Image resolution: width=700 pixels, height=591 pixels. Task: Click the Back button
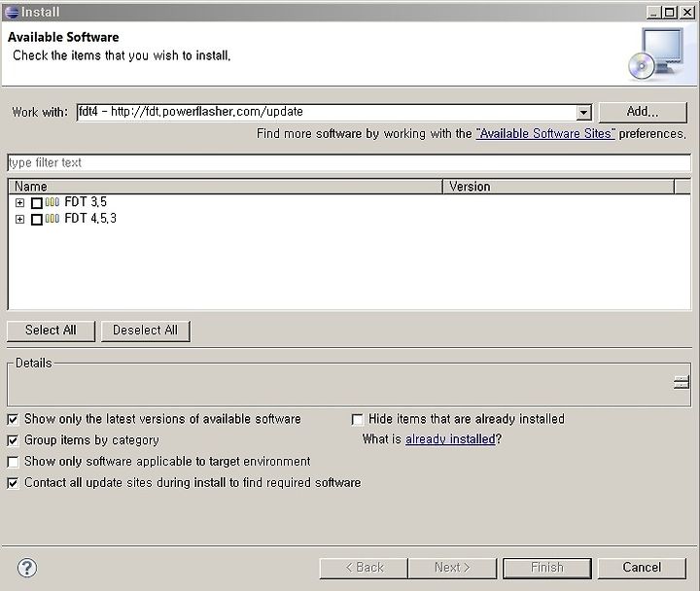(364, 568)
